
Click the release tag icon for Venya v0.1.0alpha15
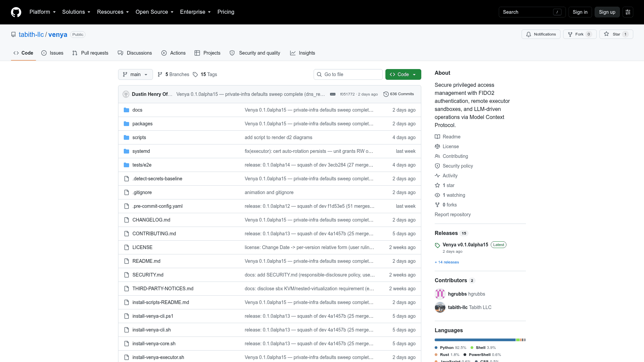click(x=437, y=245)
